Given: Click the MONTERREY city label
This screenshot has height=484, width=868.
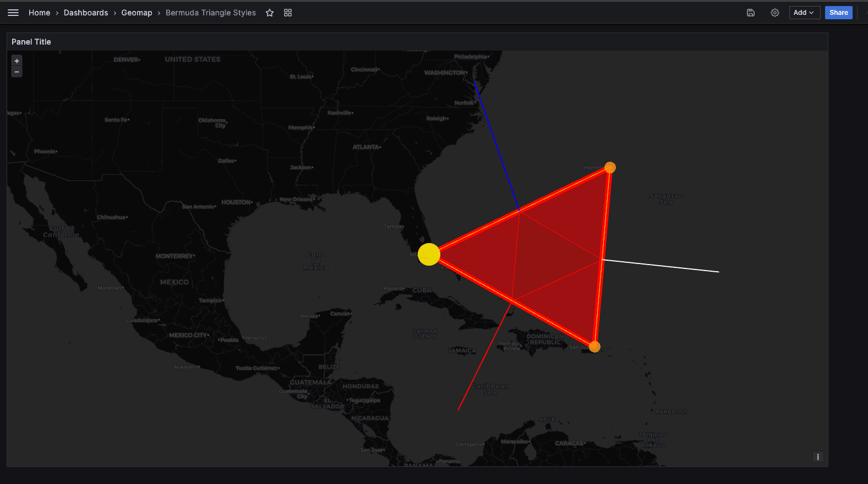Looking at the screenshot, I should coord(175,256).
